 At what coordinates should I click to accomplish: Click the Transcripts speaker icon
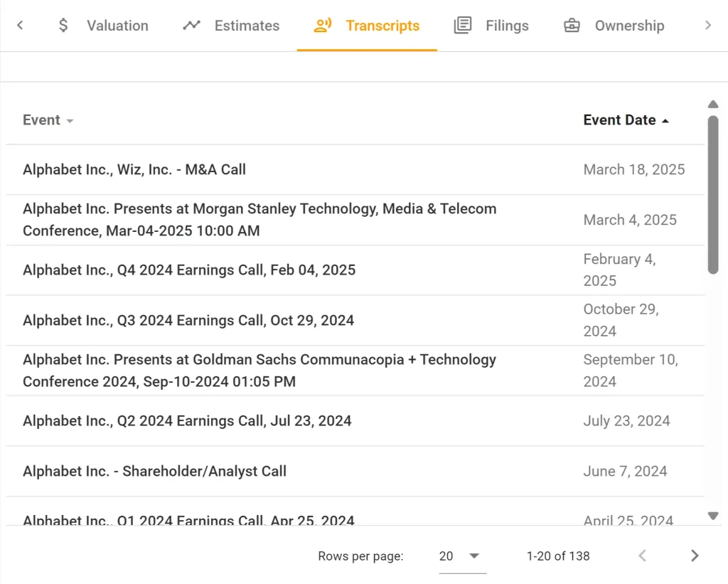tap(323, 26)
